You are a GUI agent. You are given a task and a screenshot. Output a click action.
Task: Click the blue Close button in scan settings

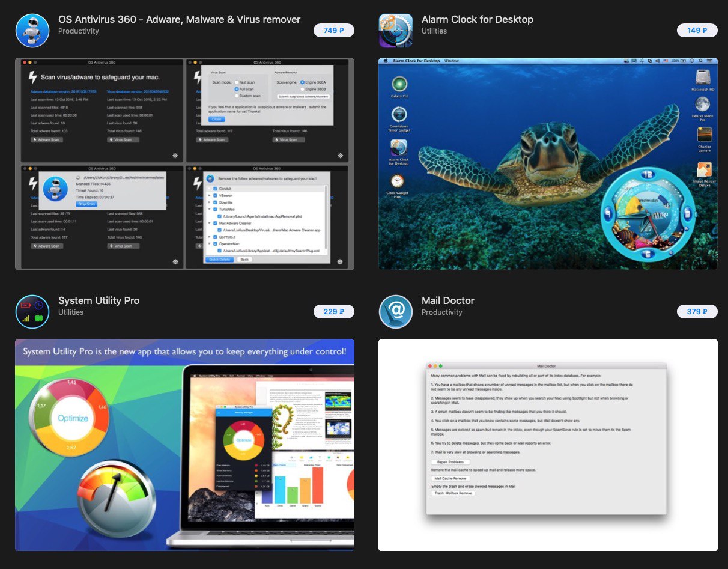click(216, 119)
